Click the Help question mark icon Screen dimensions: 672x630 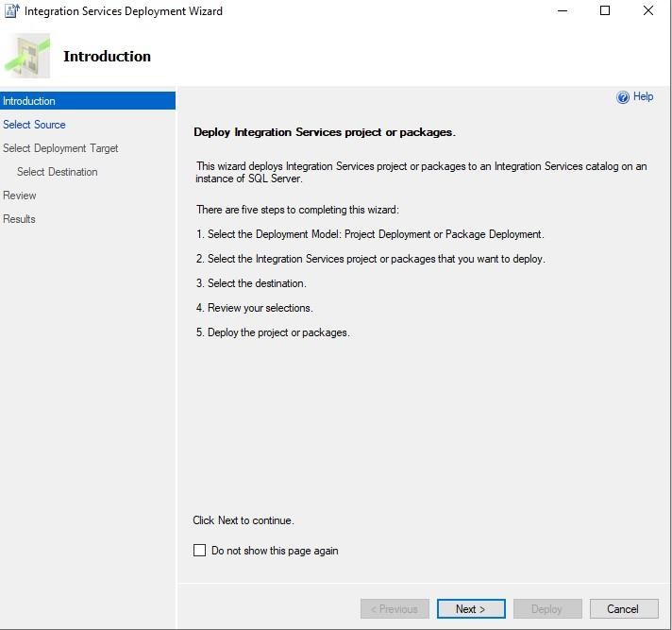pyautogui.click(x=623, y=97)
